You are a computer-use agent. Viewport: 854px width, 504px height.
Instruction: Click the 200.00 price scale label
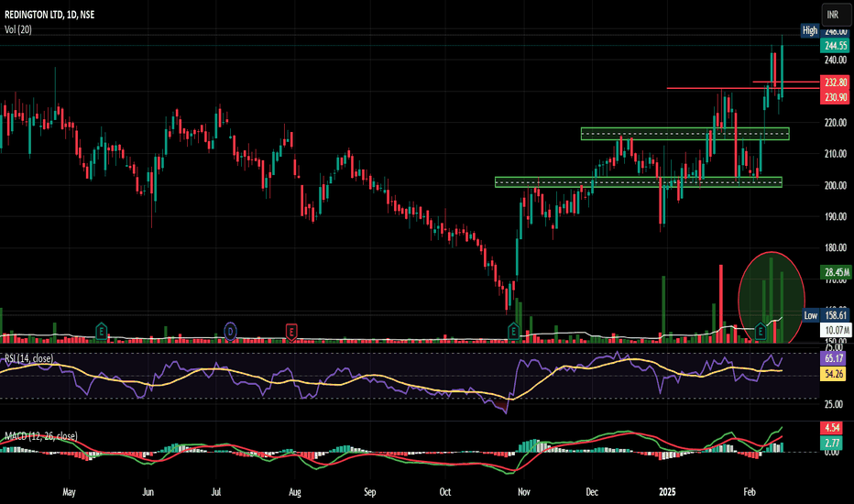pyautogui.click(x=836, y=185)
